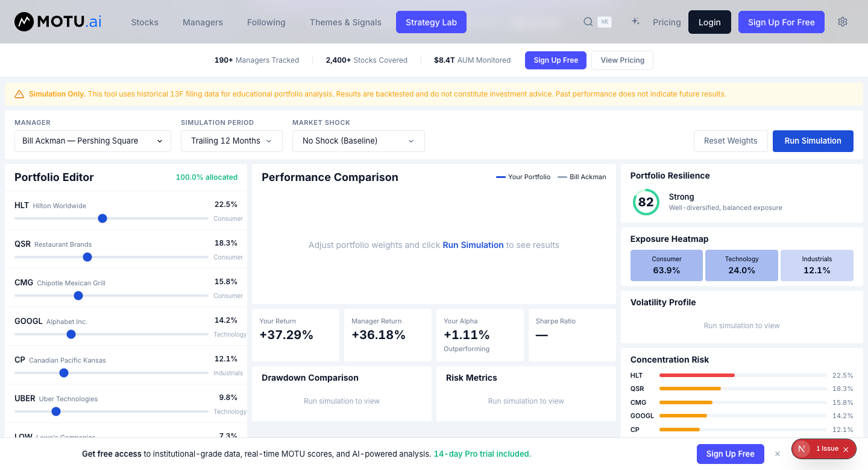Click Sign Up Free in stats bar

click(x=556, y=60)
